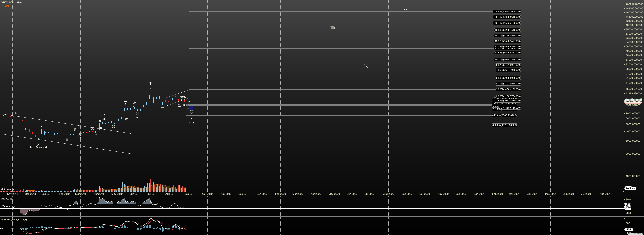Click the 114.6% (45952.883) Fibonacci label

(508, 53)
